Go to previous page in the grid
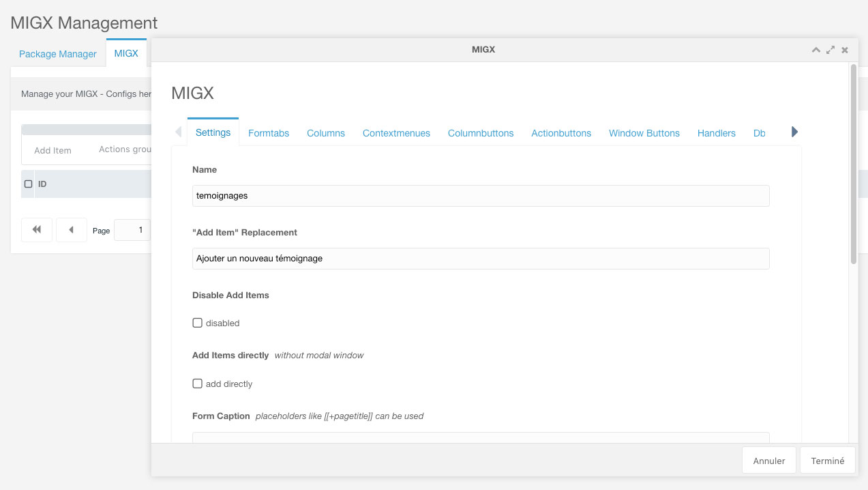Image resolution: width=868 pixels, height=490 pixels. click(72, 230)
